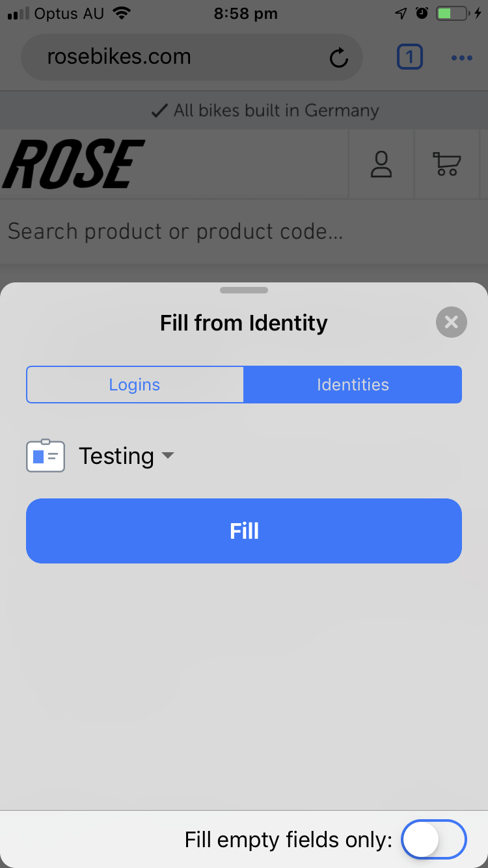This screenshot has height=868, width=488.
Task: Expand the Testing identity dropdown
Action: 168,456
